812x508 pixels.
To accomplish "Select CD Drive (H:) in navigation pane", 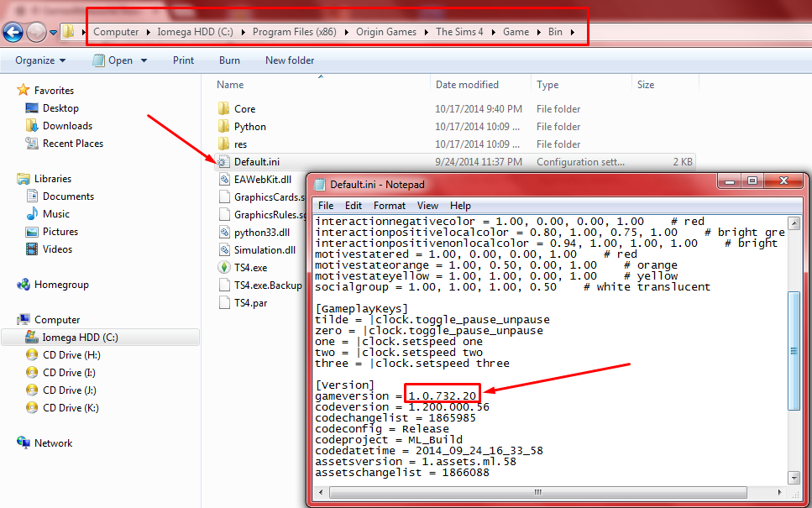I will [63, 354].
